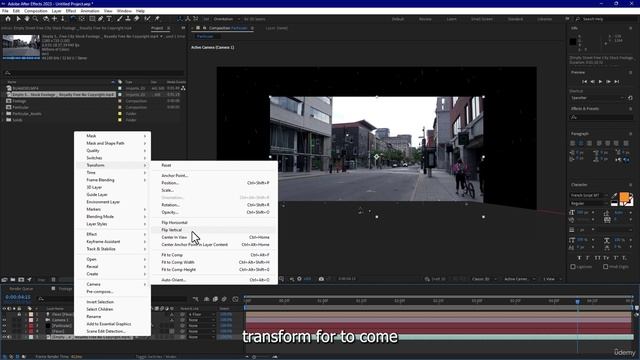Screen dimensions: 640x360
Task: Select the Rectangle shape tool
Action: (x=92, y=19)
